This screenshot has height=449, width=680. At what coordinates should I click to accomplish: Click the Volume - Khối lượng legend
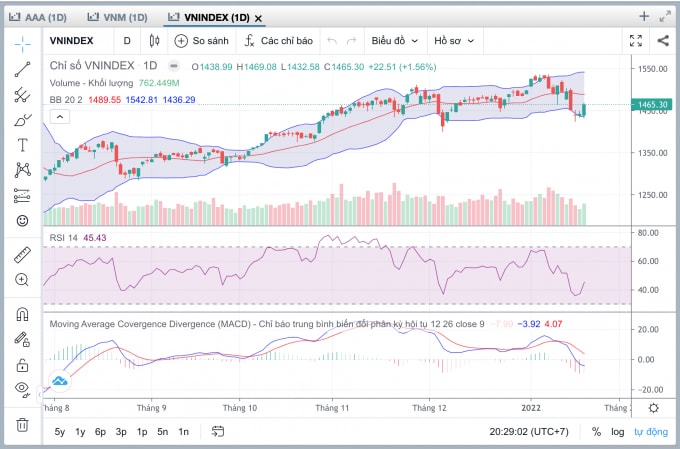[x=91, y=83]
